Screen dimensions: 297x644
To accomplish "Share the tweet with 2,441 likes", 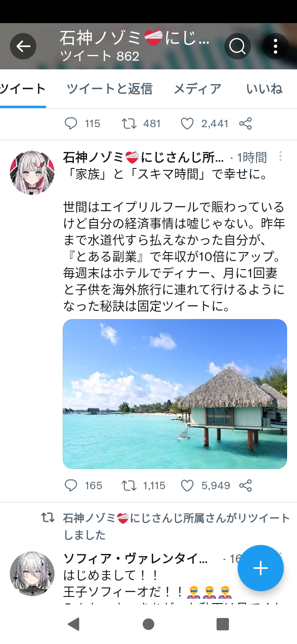I will click(245, 123).
